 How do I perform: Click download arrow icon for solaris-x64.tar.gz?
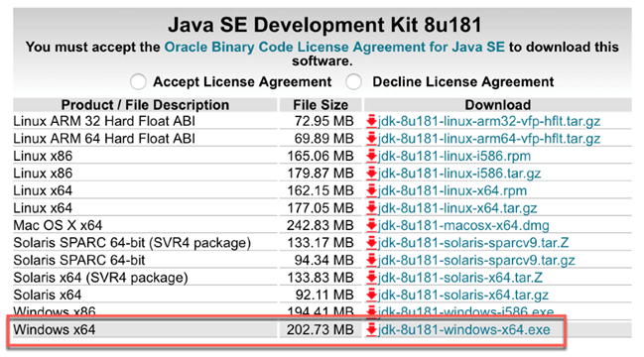372,295
